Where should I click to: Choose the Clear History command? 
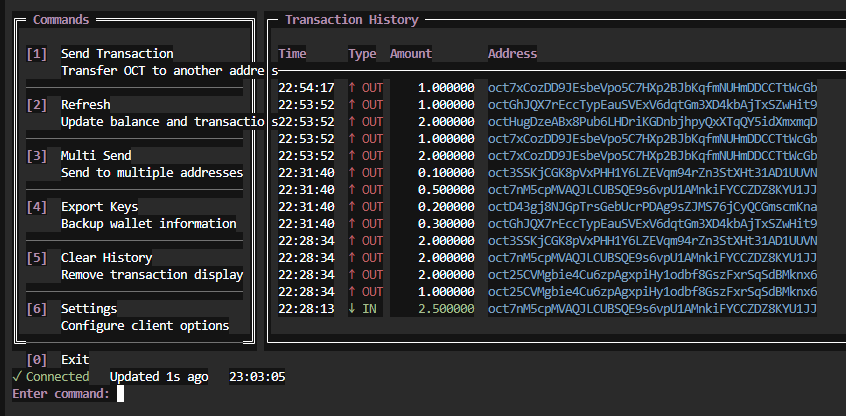tap(106, 257)
